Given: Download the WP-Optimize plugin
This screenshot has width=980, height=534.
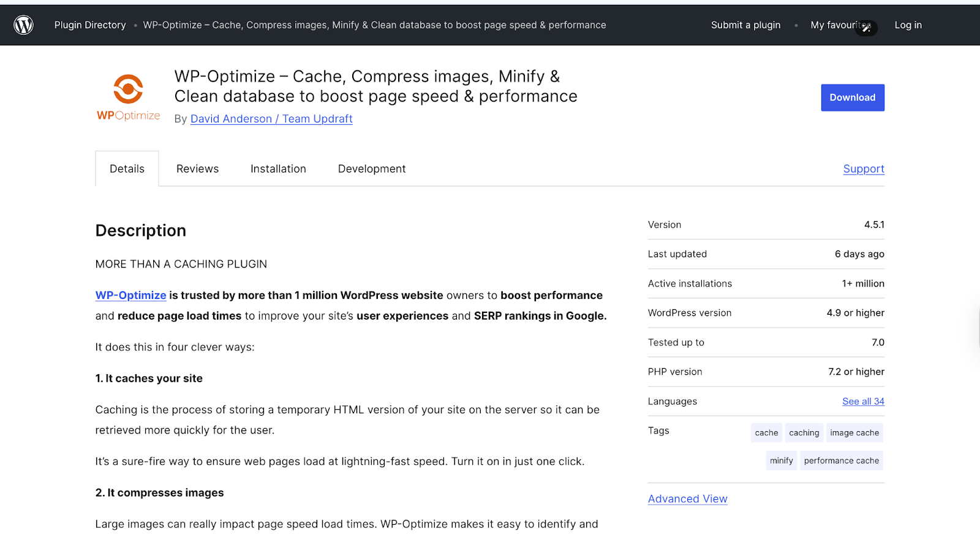Looking at the screenshot, I should 853,97.
